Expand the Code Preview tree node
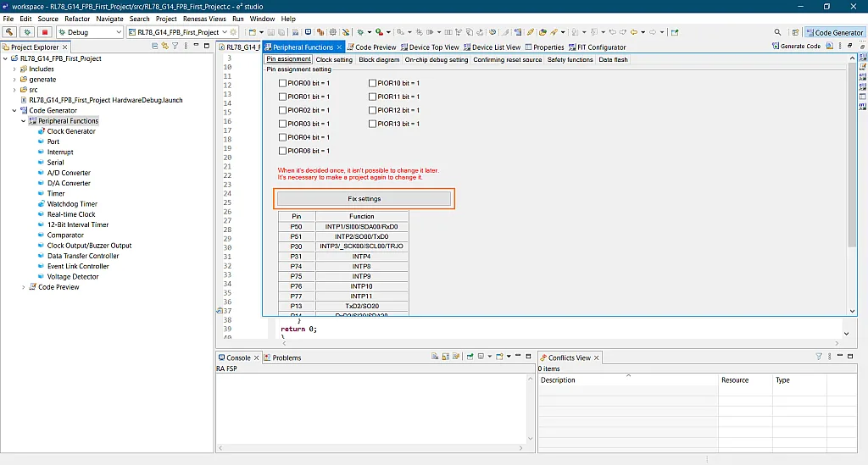Image resolution: width=868 pixels, height=465 pixels. pos(24,287)
